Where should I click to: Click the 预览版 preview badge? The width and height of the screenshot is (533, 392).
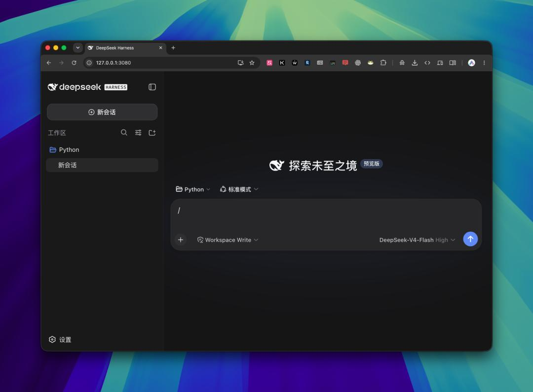pyautogui.click(x=371, y=164)
